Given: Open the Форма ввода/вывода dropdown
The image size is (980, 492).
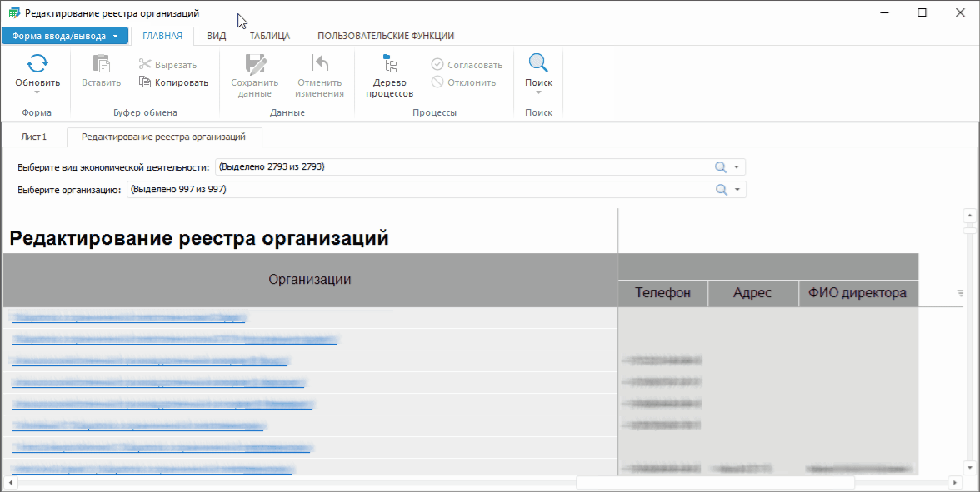Looking at the screenshot, I should pyautogui.click(x=65, y=36).
